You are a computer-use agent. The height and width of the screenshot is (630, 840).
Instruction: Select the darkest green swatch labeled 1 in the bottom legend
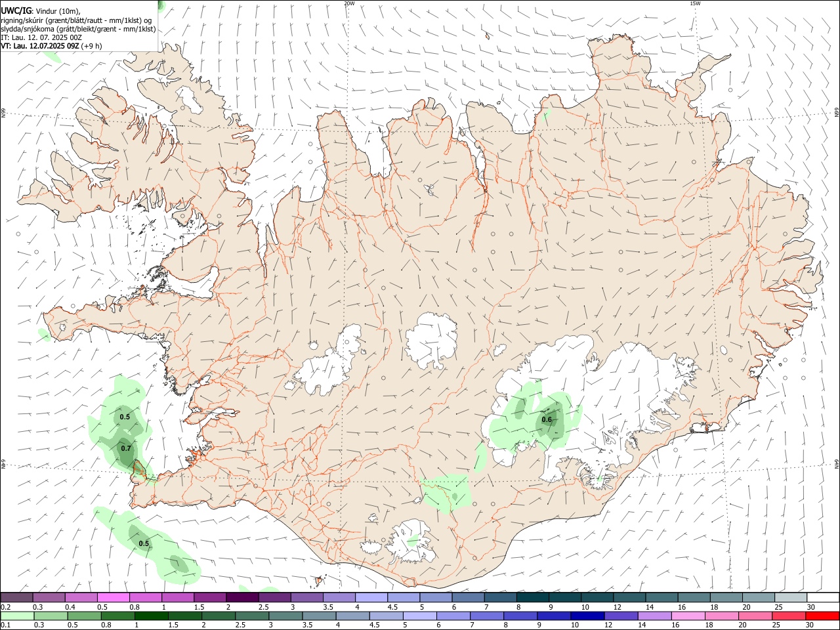tap(151, 616)
